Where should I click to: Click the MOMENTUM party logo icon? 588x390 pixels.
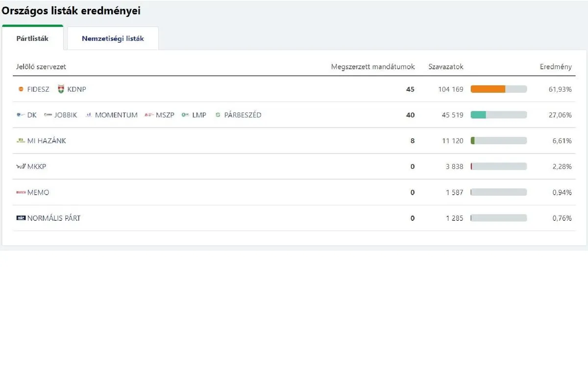[x=89, y=115]
